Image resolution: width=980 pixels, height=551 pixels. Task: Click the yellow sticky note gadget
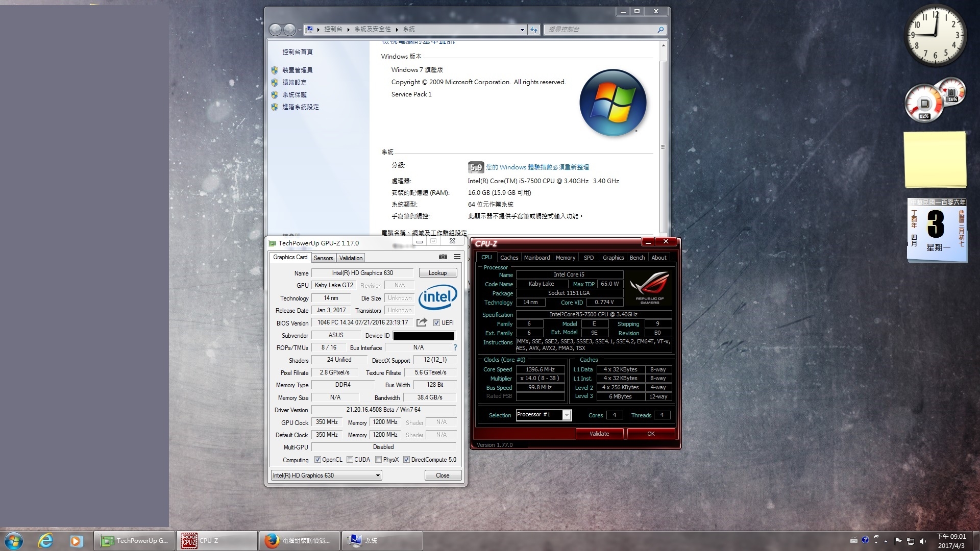click(935, 159)
